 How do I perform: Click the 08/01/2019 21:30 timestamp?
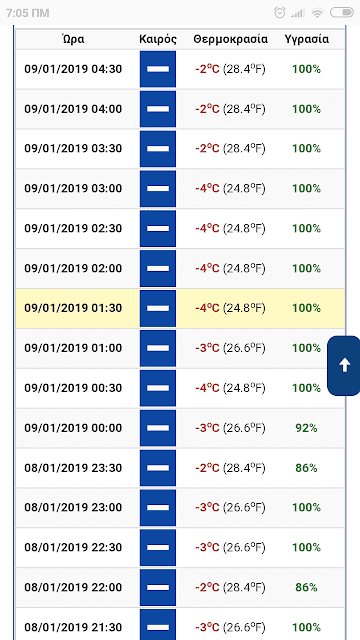point(73,627)
